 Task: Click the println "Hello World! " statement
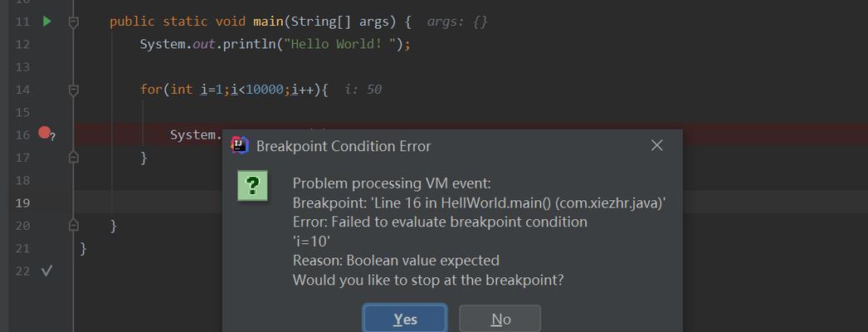pos(276,44)
